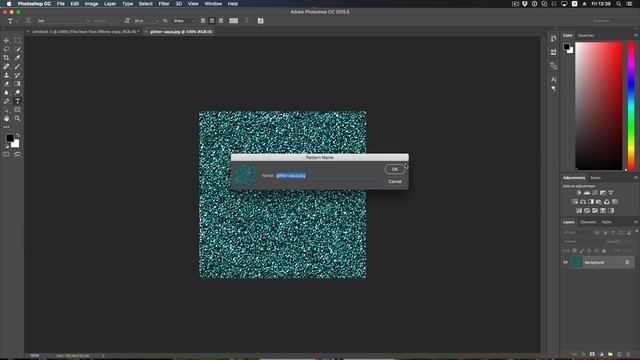Viewport: 640px width, 360px height.
Task: Select the Path Selection tool
Action: tap(6, 110)
